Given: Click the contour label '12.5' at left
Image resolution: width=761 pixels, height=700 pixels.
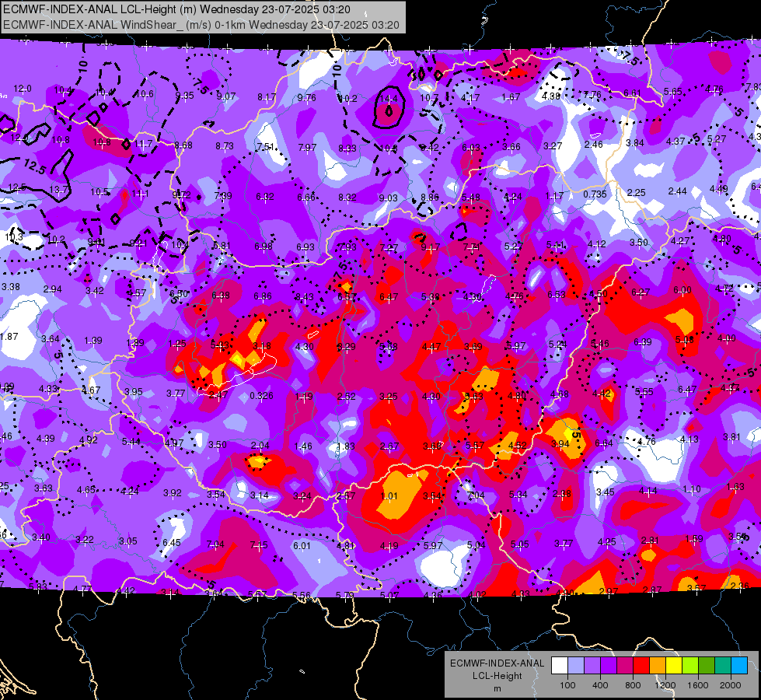Looking at the screenshot, I should 34,167.
